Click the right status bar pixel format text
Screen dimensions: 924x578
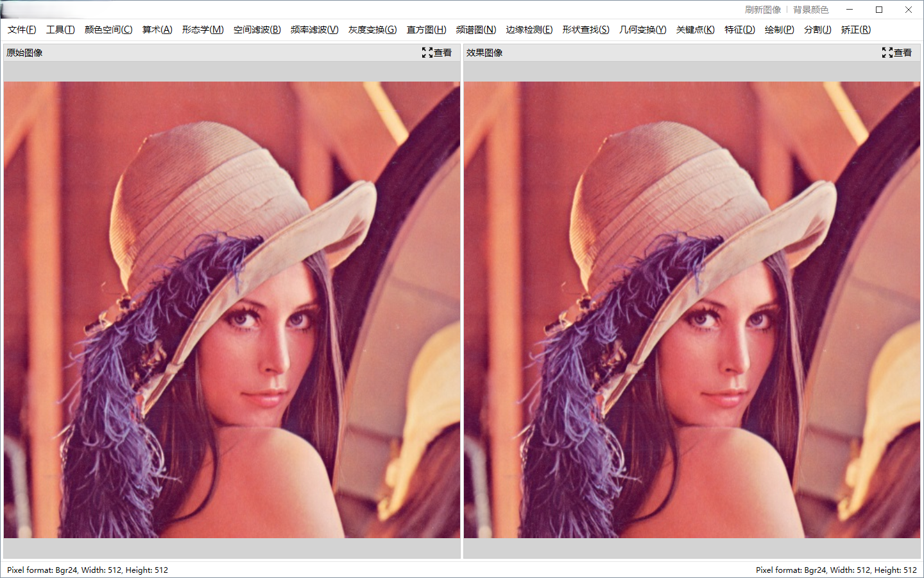[x=836, y=570]
